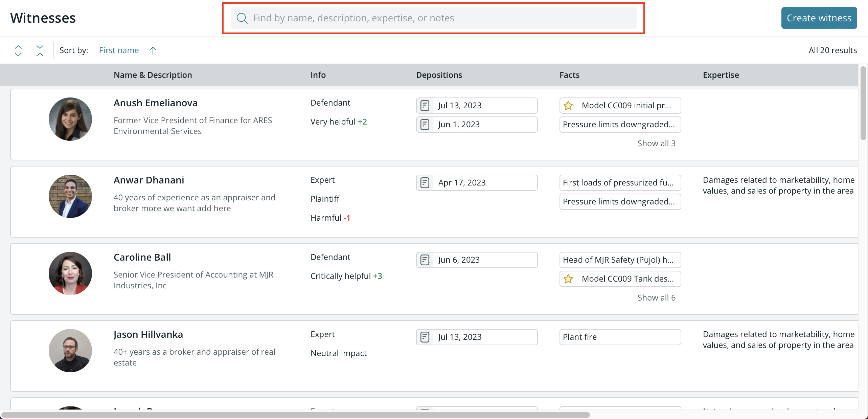This screenshot has width=868, height=419.
Task: Click the Facts column header
Action: point(570,75)
